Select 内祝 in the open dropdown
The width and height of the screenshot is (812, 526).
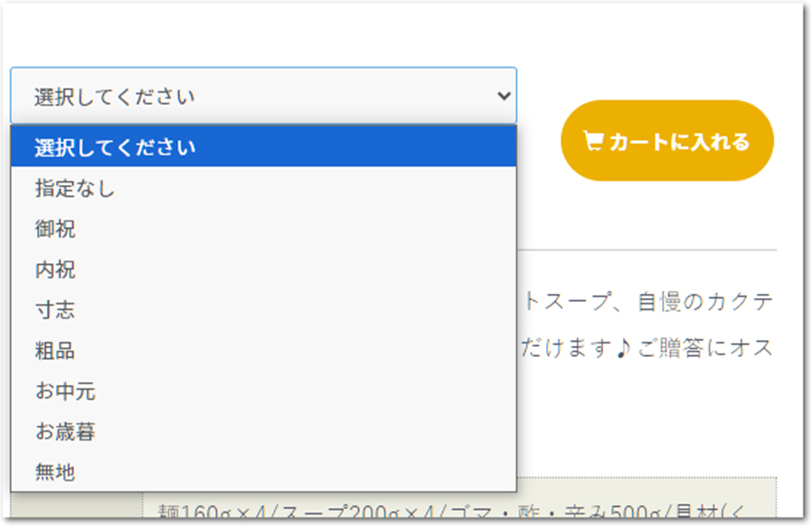pos(262,270)
